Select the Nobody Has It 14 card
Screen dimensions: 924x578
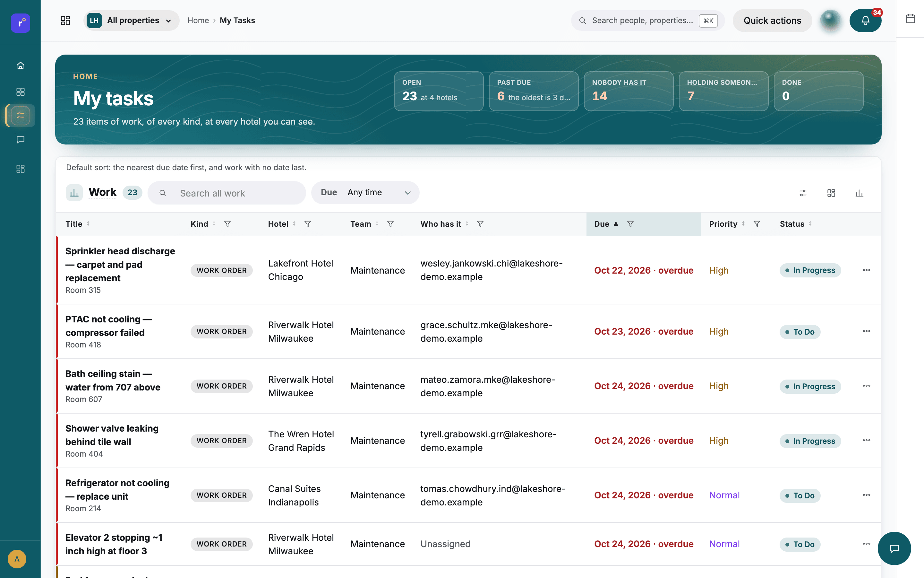tap(629, 92)
